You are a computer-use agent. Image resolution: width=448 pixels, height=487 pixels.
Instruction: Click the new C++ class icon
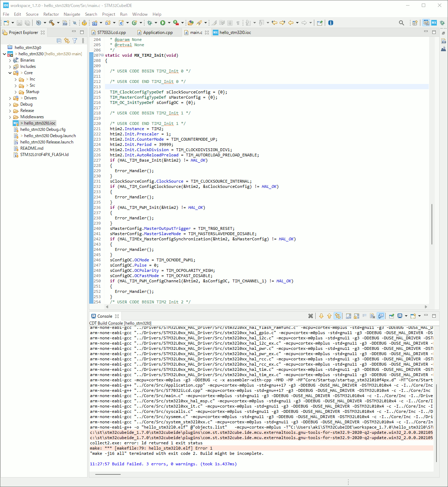(x=134, y=23)
